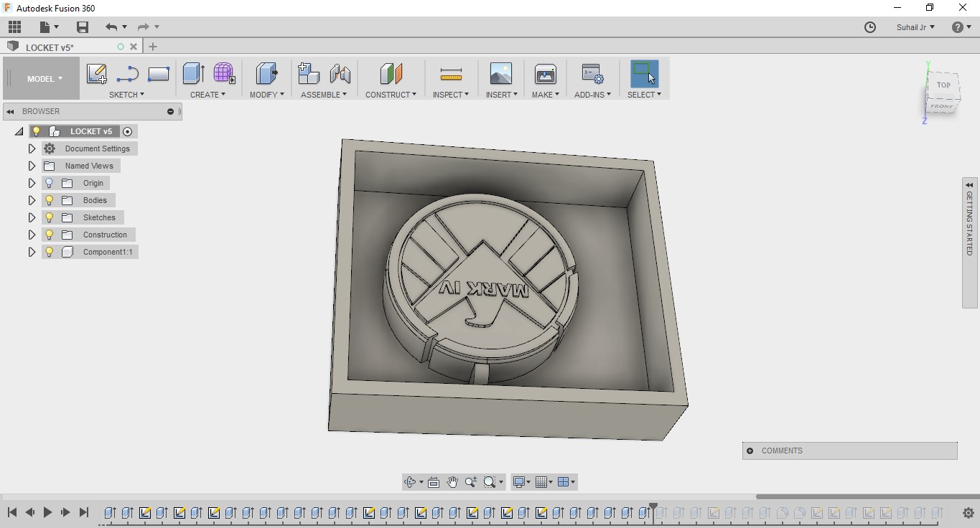The width and height of the screenshot is (980, 528).
Task: Select the Create Sketch tool
Action: 96,74
